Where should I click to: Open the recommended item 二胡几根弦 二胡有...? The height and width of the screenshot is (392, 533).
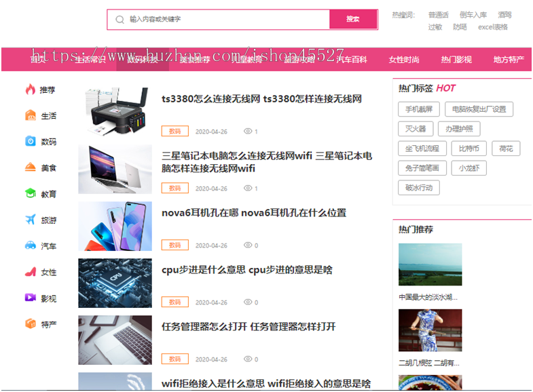(429, 363)
